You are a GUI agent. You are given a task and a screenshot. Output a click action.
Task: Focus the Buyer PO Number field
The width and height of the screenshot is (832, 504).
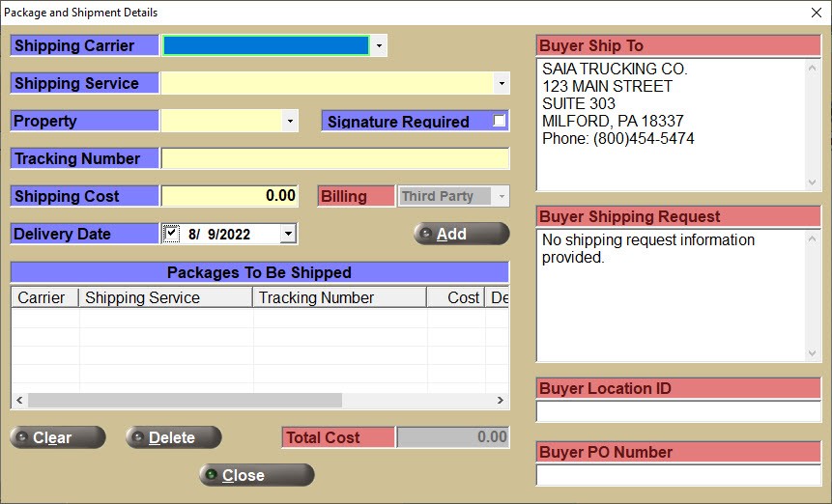point(677,475)
